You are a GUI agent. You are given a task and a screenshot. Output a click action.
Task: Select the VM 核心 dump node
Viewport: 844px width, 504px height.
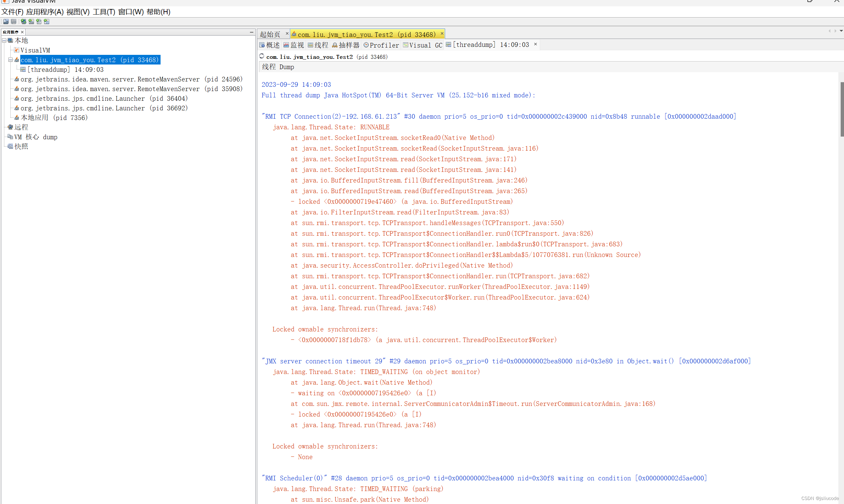(x=36, y=137)
